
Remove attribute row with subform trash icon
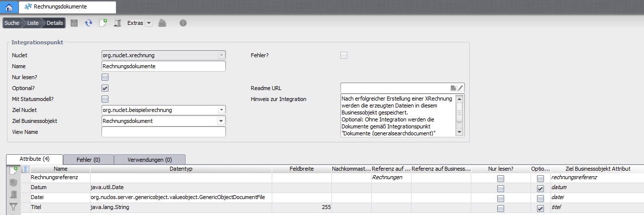(x=14, y=194)
